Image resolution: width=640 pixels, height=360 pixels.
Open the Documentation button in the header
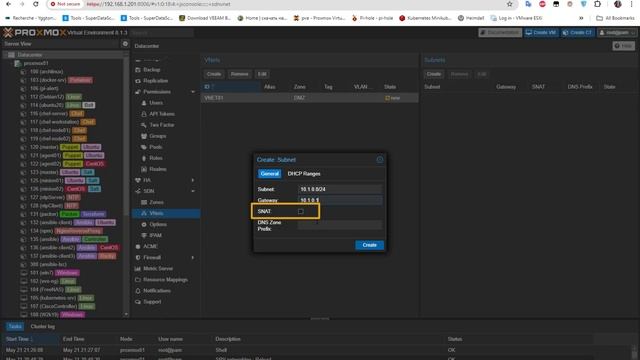pyautogui.click(x=500, y=33)
